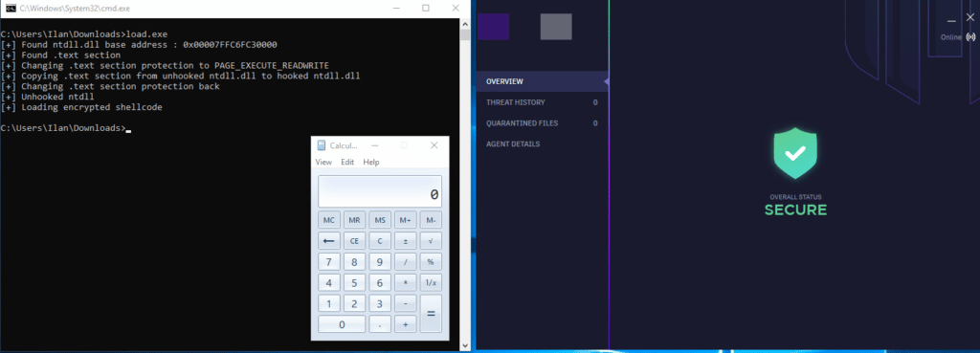
Task: Click the 'Loading encrypted shellcode' output line
Action: pos(82,107)
